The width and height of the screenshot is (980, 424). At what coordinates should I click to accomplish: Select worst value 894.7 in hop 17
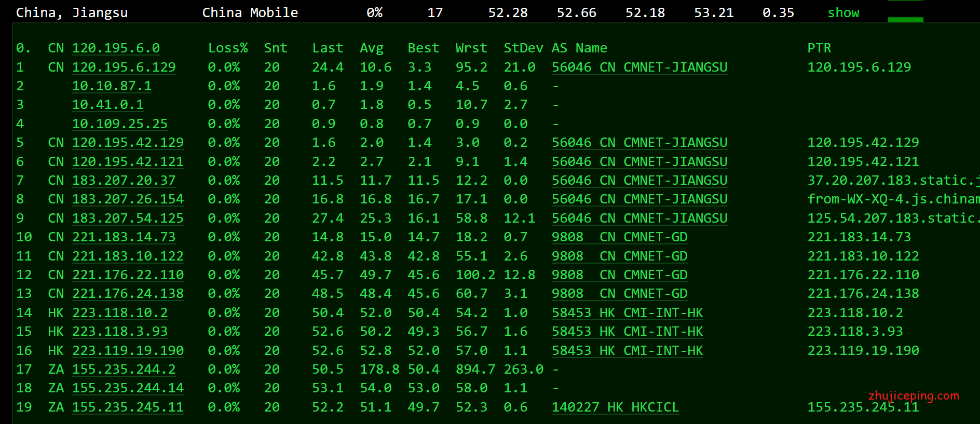[475, 370]
